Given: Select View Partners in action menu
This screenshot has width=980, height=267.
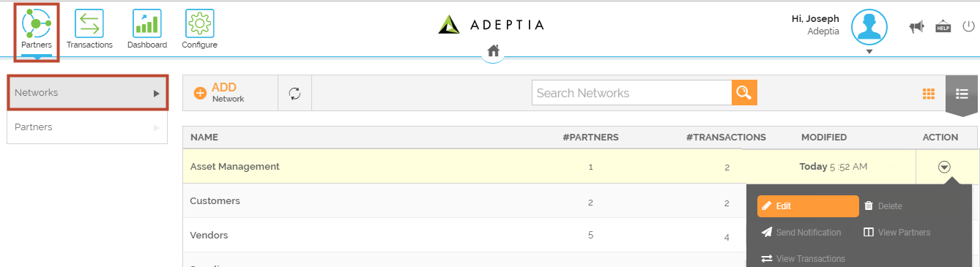Looking at the screenshot, I should point(897,233).
